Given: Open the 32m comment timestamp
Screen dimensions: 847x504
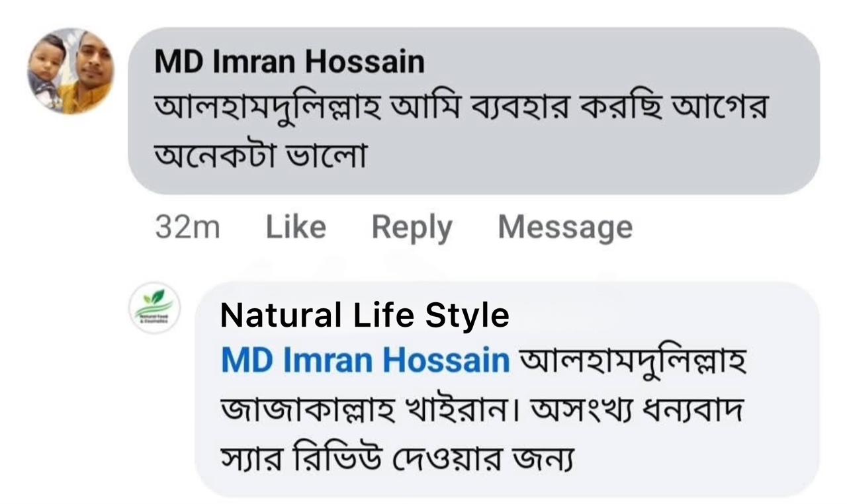Looking at the screenshot, I should (187, 228).
